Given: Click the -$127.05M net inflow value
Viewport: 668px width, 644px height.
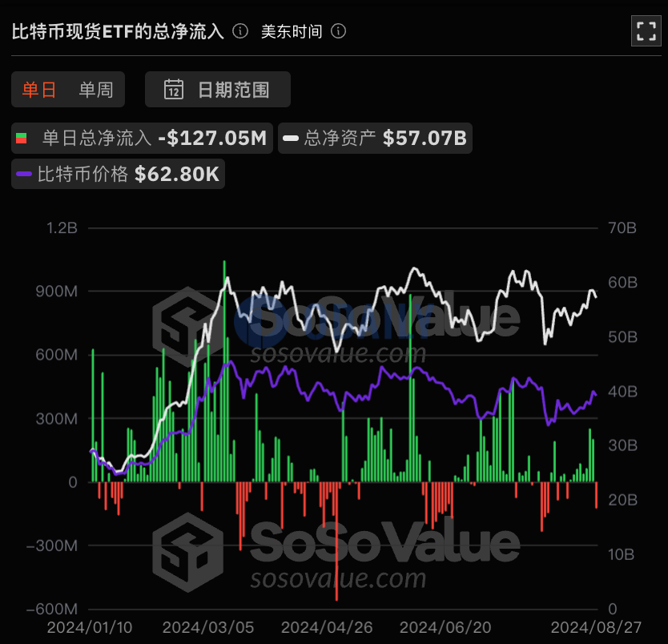Looking at the screenshot, I should [212, 138].
